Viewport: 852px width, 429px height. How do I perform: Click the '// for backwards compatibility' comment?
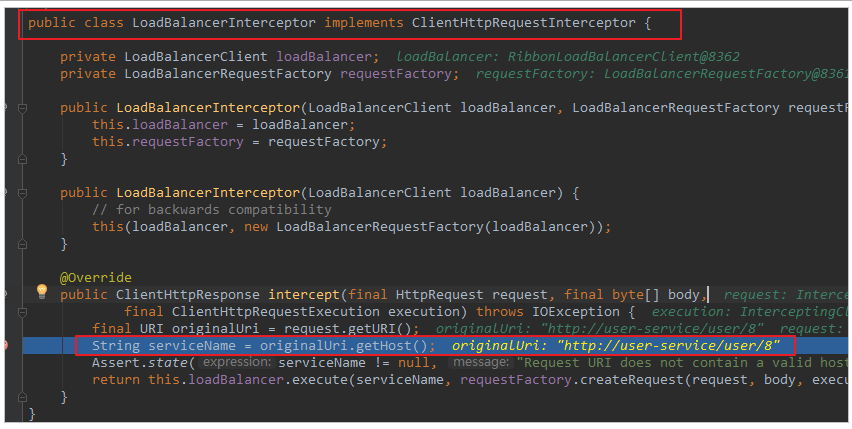pyautogui.click(x=212, y=210)
